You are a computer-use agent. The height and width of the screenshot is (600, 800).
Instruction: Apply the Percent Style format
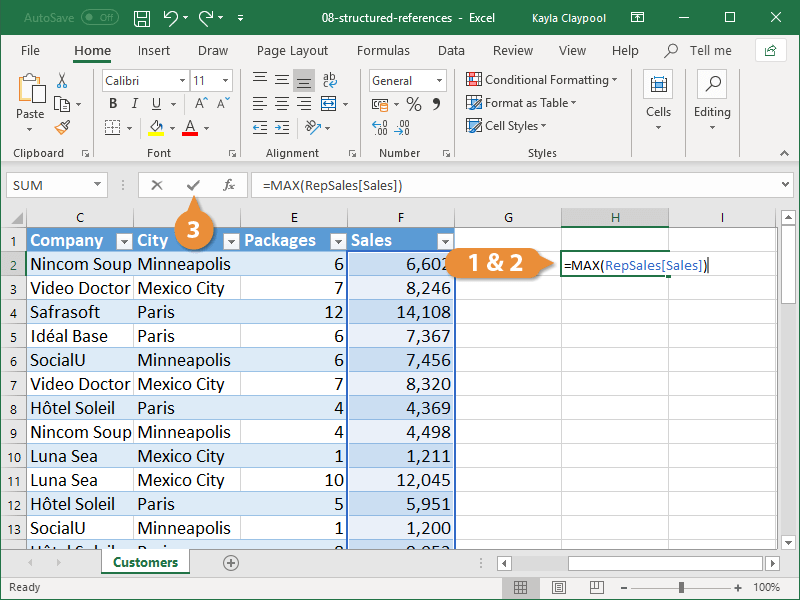[414, 102]
